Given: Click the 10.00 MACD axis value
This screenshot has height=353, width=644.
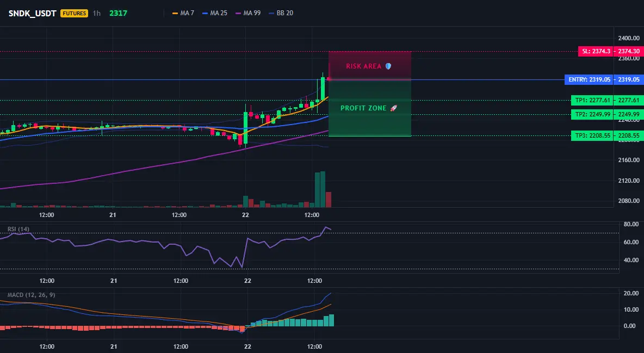Looking at the screenshot, I should pos(631,309).
